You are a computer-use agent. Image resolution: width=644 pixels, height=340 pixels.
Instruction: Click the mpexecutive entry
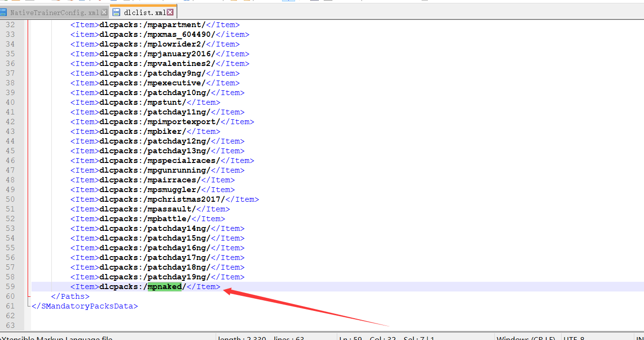(x=155, y=83)
